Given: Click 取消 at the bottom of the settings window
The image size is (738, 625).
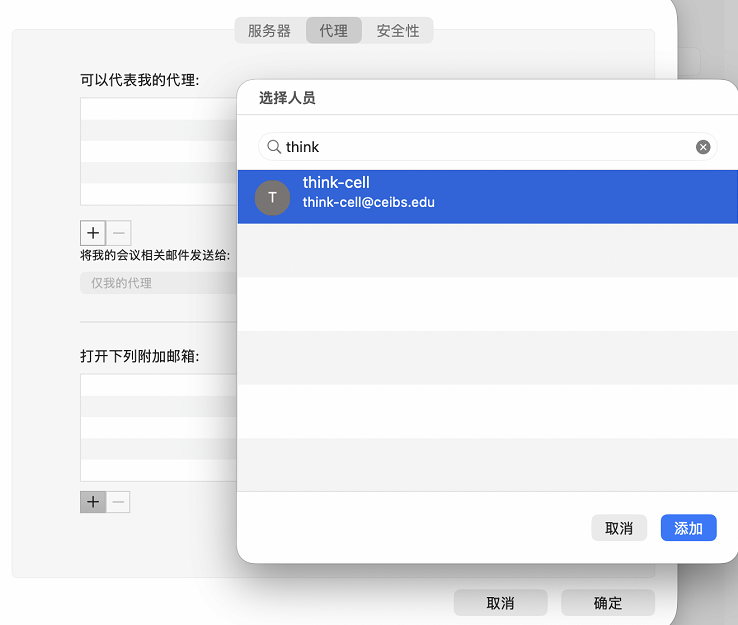Looking at the screenshot, I should click(x=500, y=603).
